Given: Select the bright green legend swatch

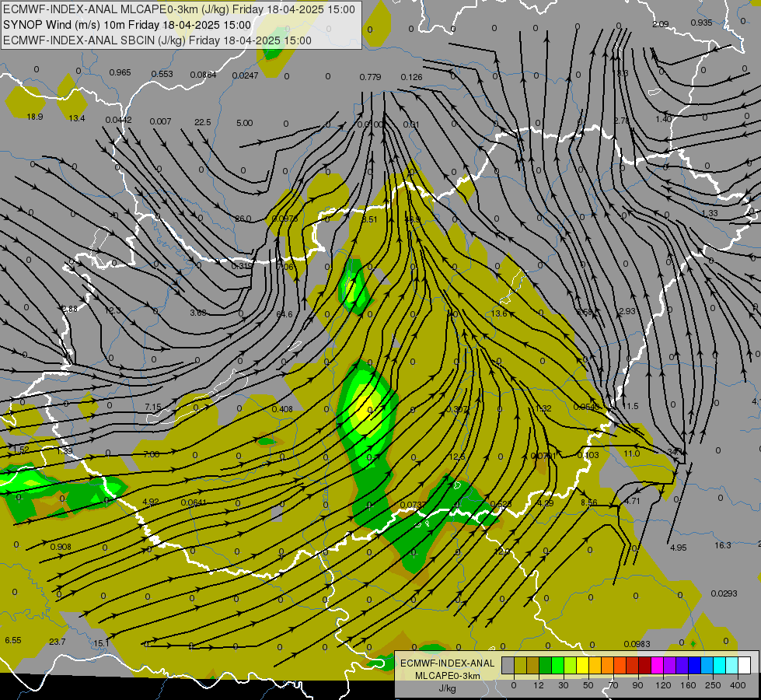Looking at the screenshot, I should [x=558, y=665].
